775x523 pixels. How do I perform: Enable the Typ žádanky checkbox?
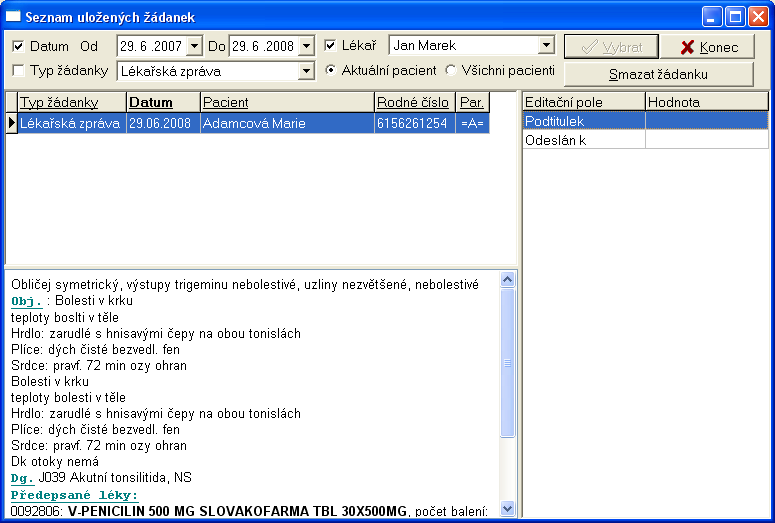18,71
